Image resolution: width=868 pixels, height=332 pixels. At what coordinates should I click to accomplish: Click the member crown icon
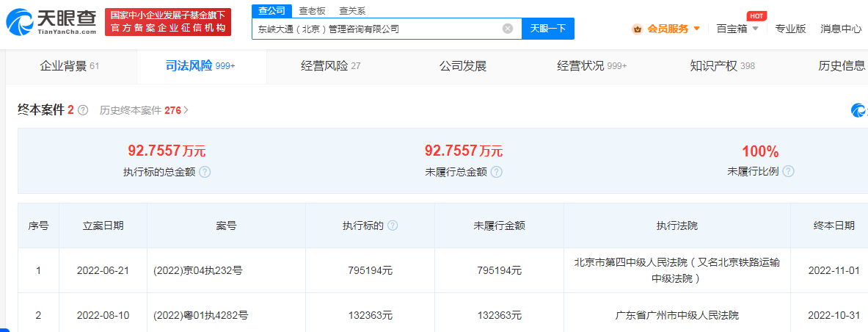(x=637, y=29)
